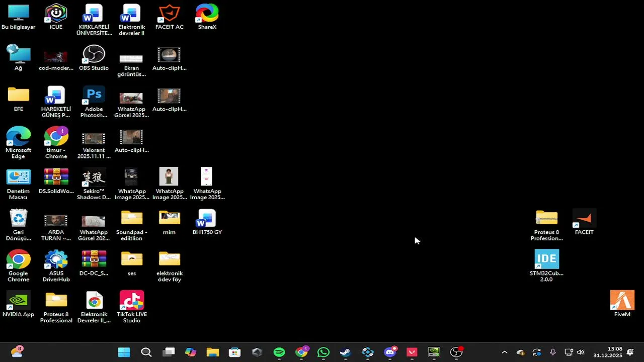The width and height of the screenshot is (644, 362).
Task: Select the FiveM desktop shortcut
Action: tap(622, 305)
